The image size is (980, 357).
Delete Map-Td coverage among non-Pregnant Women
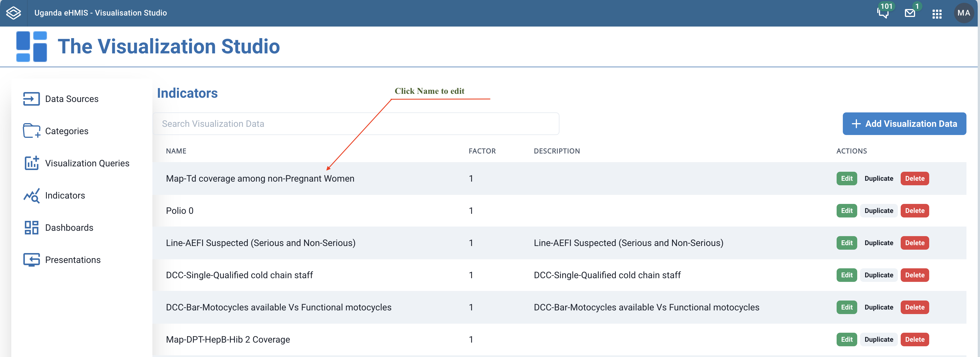(x=914, y=178)
